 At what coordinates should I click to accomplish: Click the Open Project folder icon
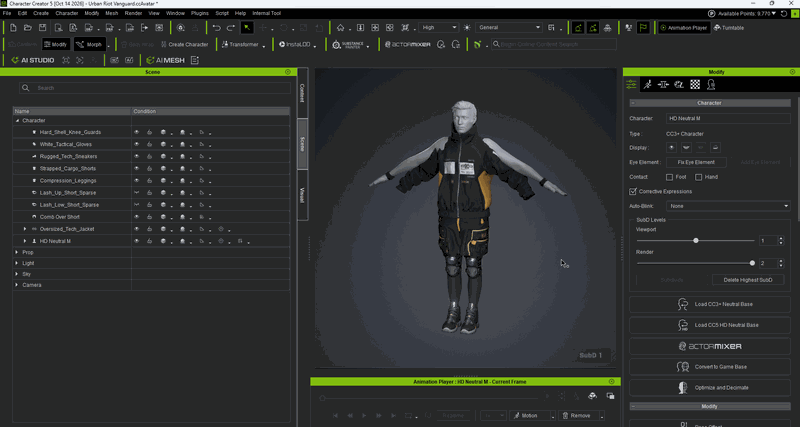28,28
